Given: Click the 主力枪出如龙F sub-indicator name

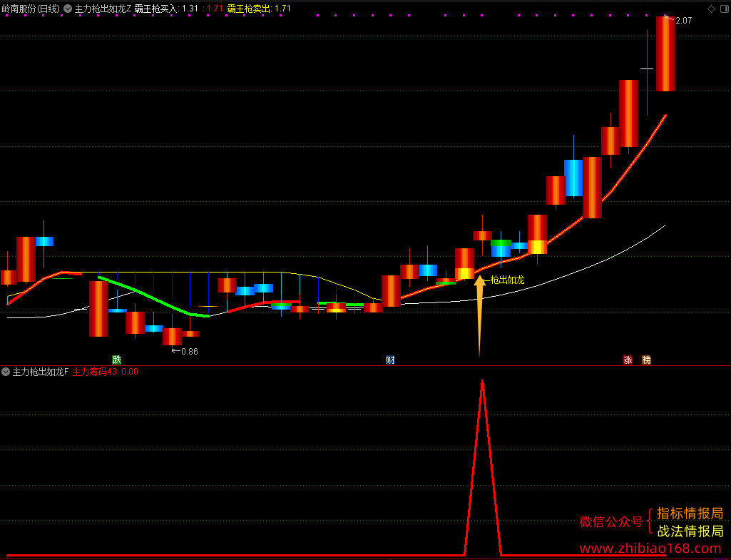Looking at the screenshot, I should [x=41, y=372].
